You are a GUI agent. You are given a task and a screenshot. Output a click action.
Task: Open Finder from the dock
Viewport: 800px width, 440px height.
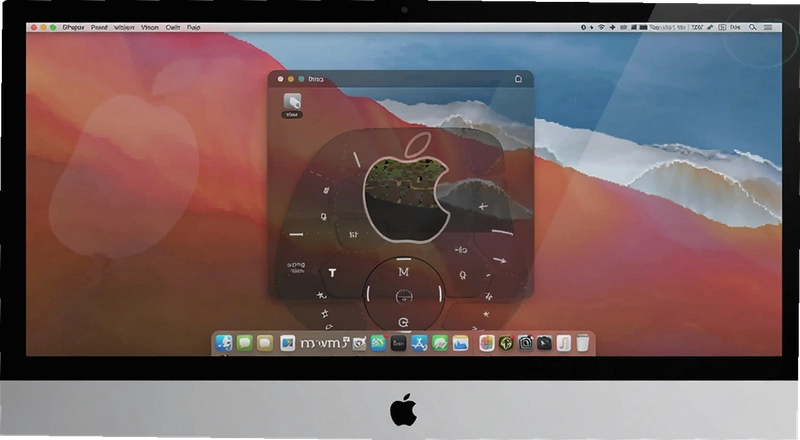coord(223,343)
